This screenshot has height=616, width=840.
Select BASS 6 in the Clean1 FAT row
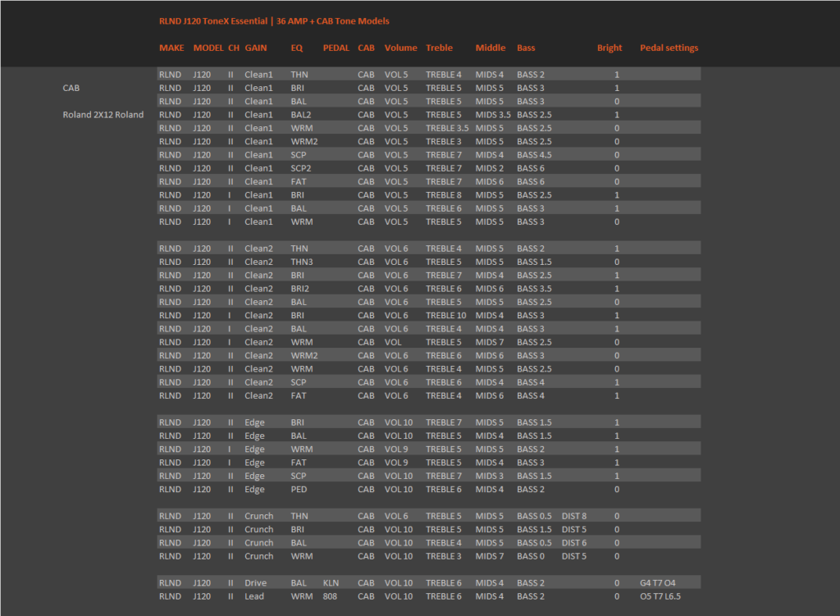point(531,181)
